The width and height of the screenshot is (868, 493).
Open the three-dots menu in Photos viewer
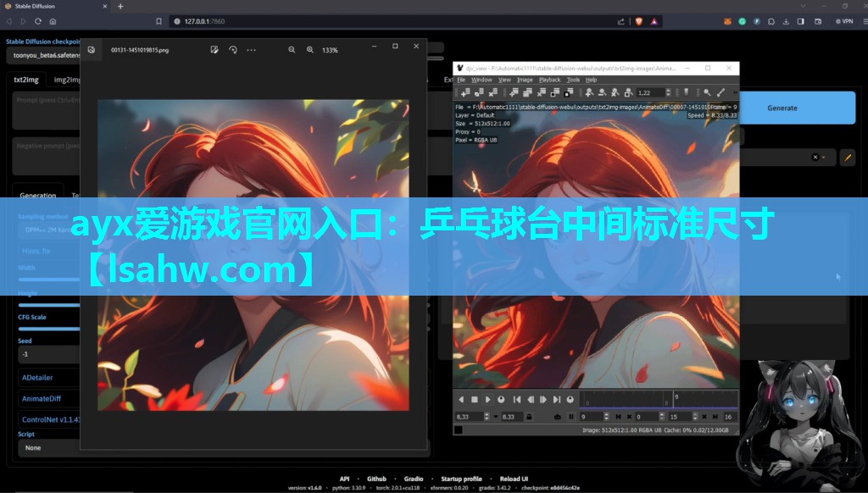pyautogui.click(x=251, y=50)
